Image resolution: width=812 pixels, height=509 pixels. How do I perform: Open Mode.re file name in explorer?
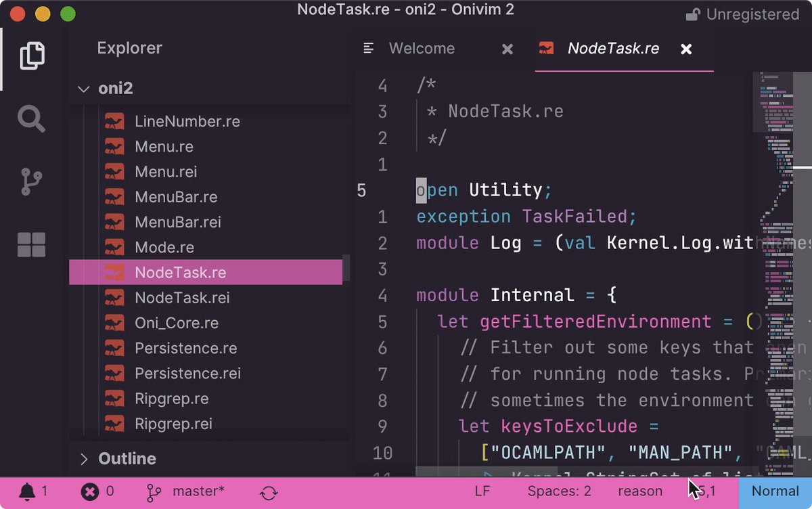click(x=164, y=247)
